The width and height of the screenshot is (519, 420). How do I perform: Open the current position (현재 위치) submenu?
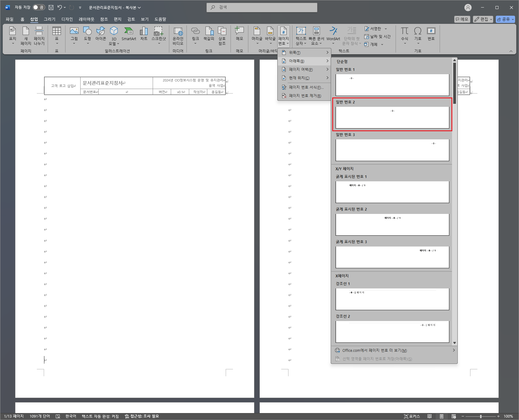(304, 78)
